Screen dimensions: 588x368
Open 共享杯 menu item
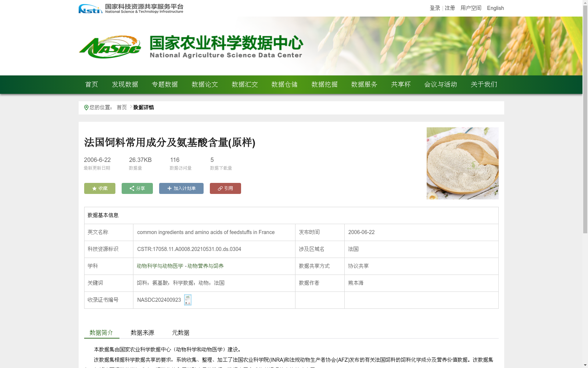401,85
